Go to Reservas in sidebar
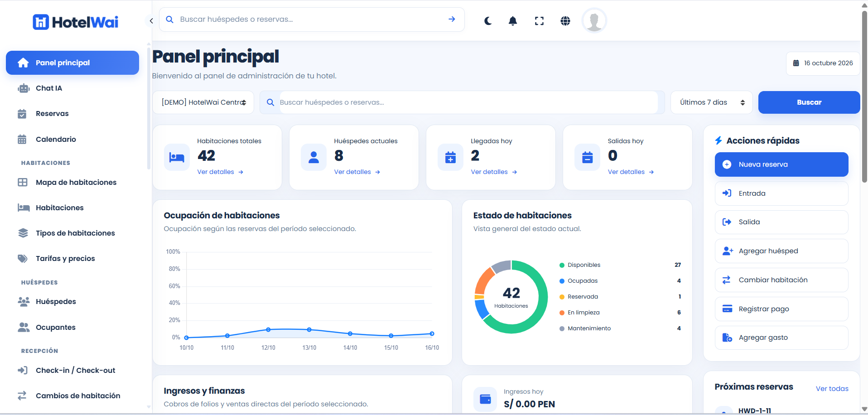This screenshot has width=868, height=415. (x=72, y=114)
